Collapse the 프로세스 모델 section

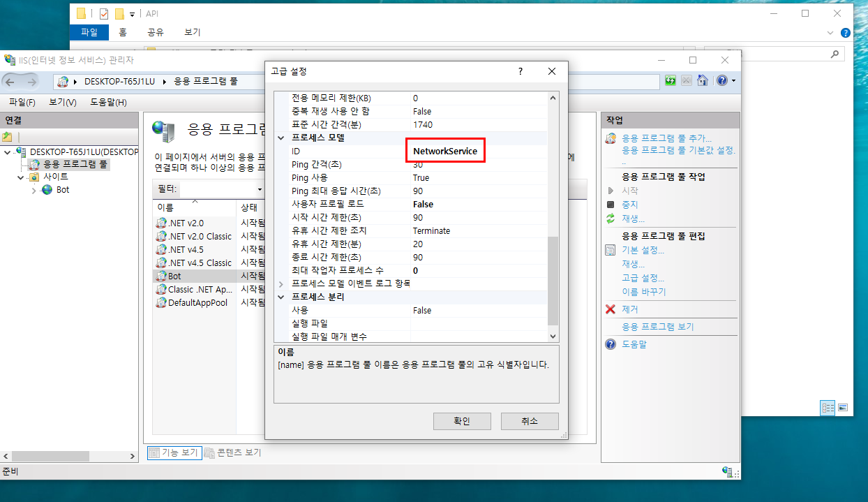pyautogui.click(x=281, y=138)
